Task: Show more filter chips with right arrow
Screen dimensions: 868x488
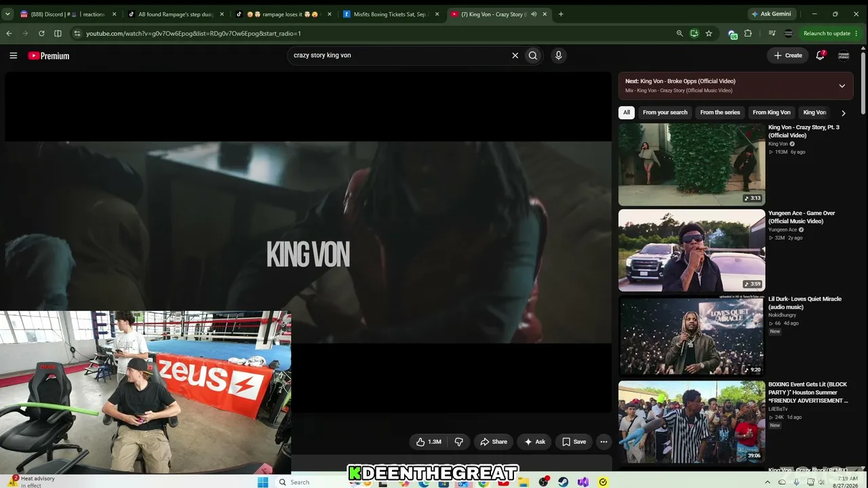Action: click(843, 113)
